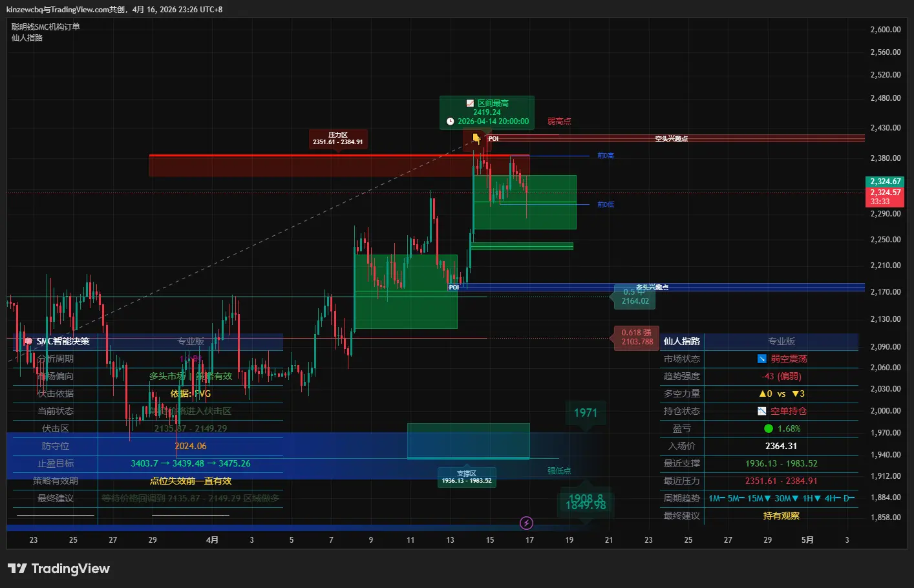Click the 前D低 line label
This screenshot has width=914, height=588.
pyautogui.click(x=606, y=204)
